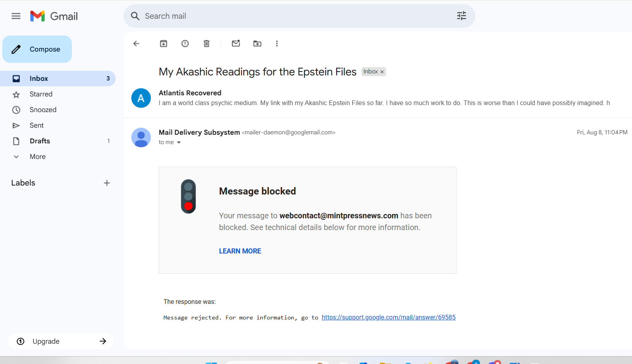Archive this conversation

[x=163, y=43]
